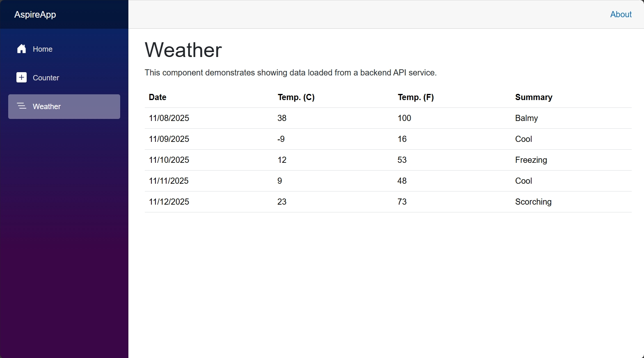Click the Temp. (C) column header
This screenshot has width=644, height=358.
tap(296, 97)
